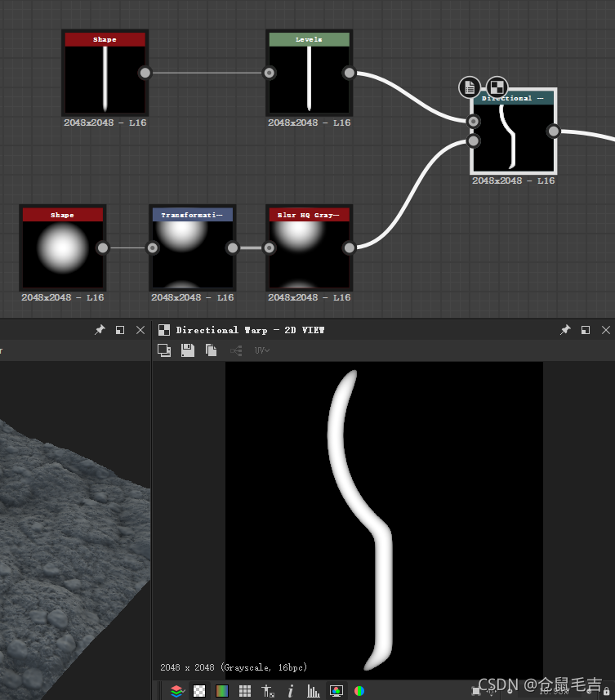Image resolution: width=615 pixels, height=700 pixels.
Task: Click the properties document badge on Directional node
Action: pos(470,87)
